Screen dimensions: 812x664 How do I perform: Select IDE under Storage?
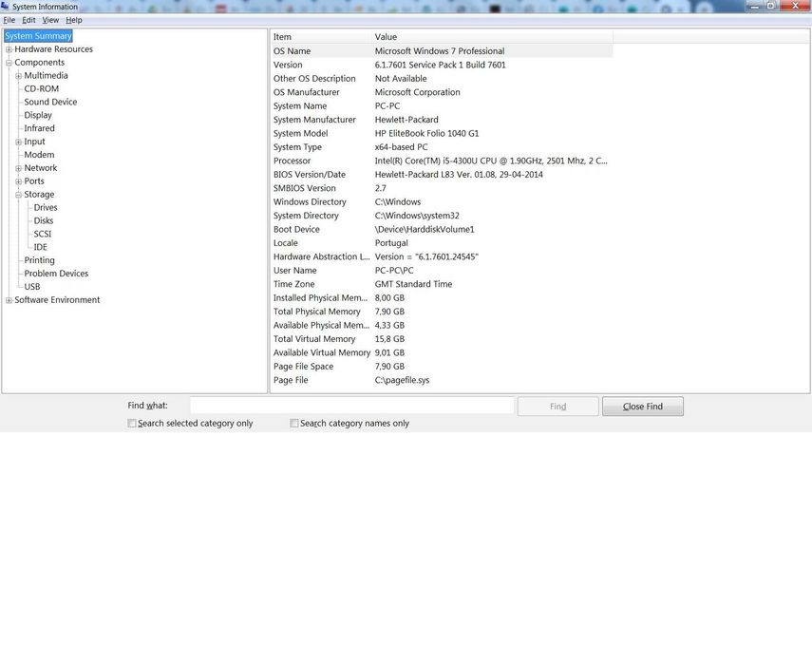click(41, 247)
